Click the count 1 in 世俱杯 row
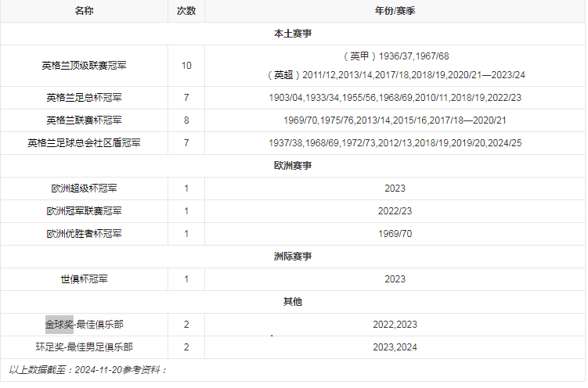The height and width of the screenshot is (388, 588). [x=186, y=279]
